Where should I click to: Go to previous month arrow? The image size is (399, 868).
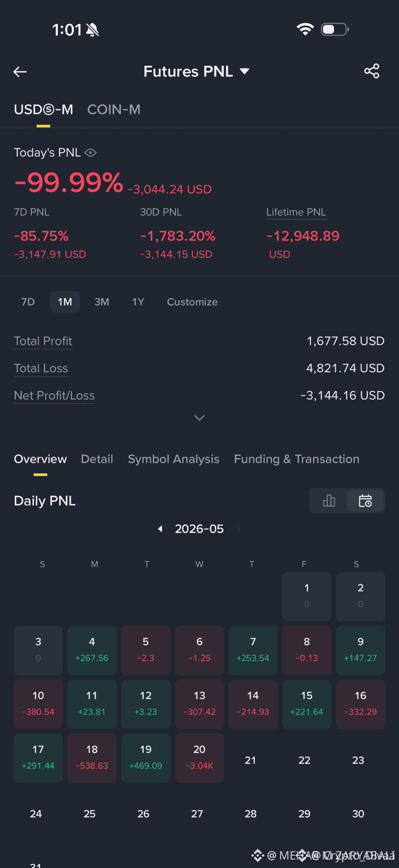160,529
